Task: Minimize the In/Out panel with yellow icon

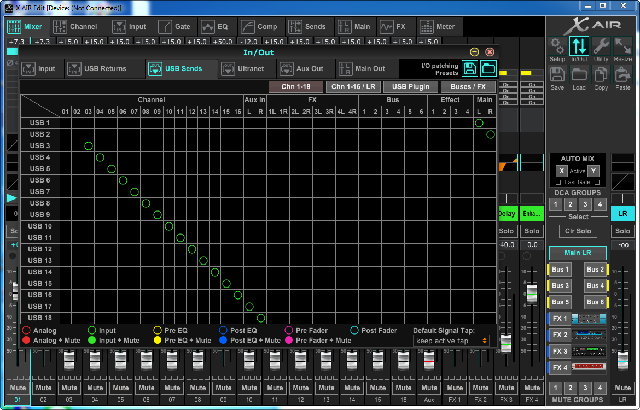Action: 474,52
